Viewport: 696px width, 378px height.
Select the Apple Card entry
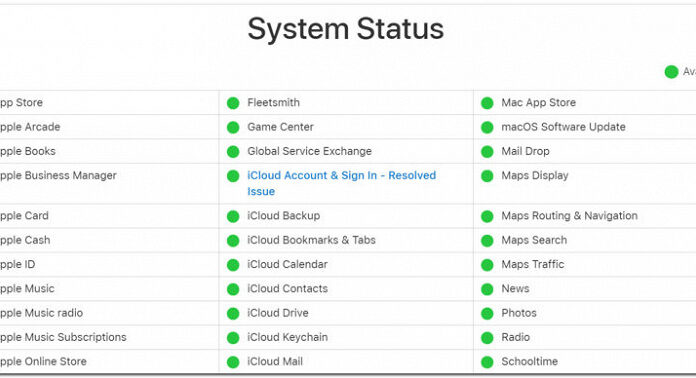pyautogui.click(x=24, y=216)
